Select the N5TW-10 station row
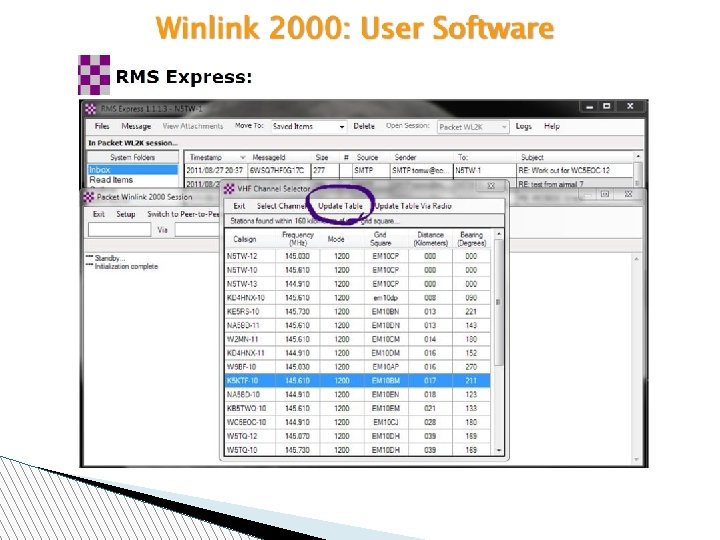Screen dimensions: 720x540 (x=358, y=270)
